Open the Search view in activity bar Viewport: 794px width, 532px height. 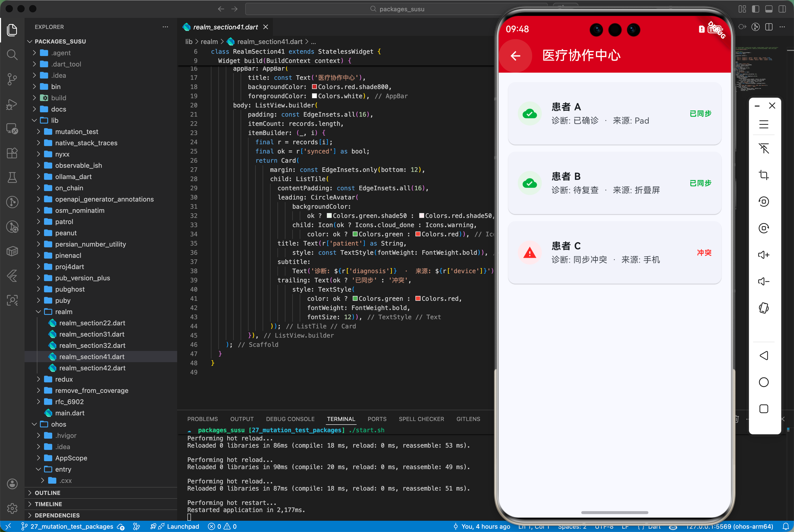tap(12, 54)
